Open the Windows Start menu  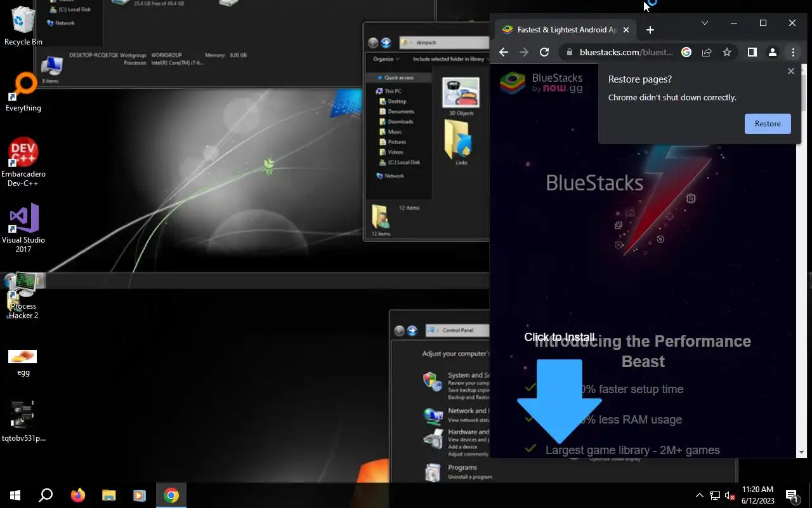pos(15,495)
